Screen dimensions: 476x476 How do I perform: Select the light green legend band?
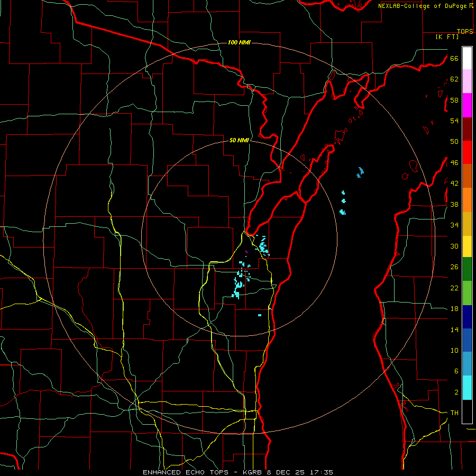467,293
